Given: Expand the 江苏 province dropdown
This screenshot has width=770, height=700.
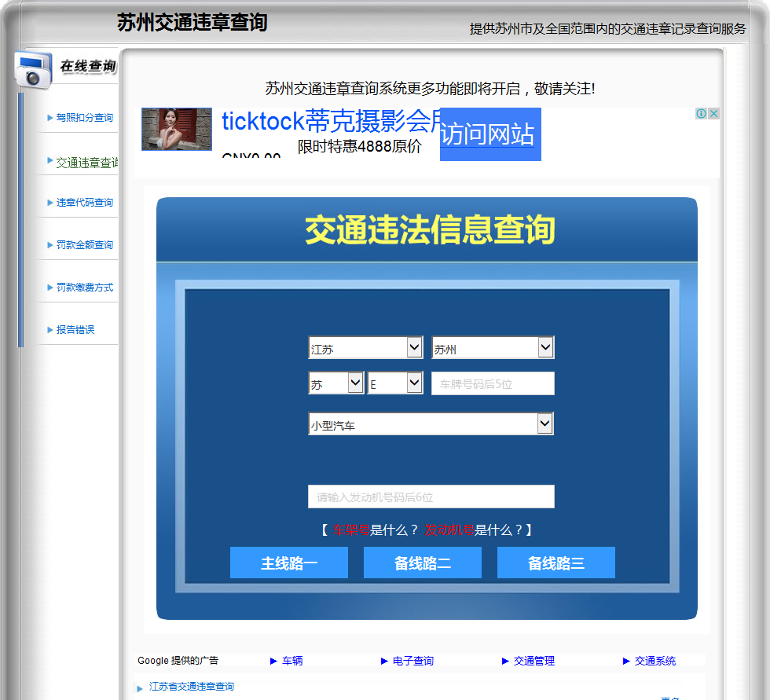Looking at the screenshot, I should (365, 347).
